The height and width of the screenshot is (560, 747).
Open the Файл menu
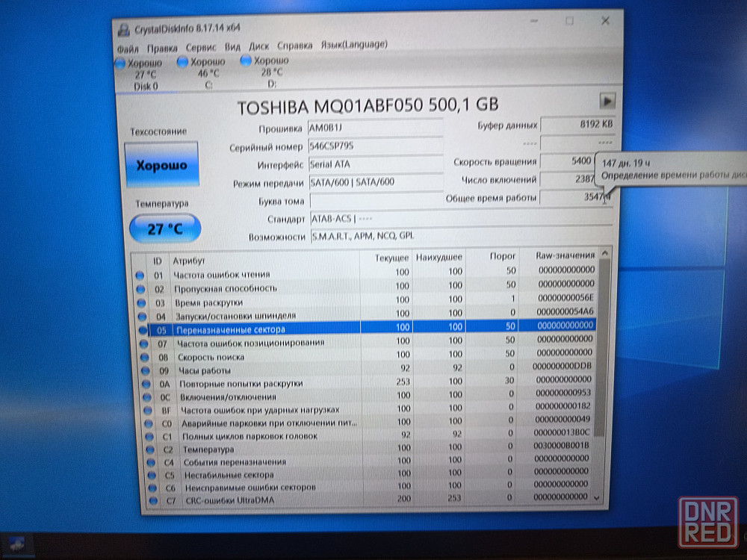point(128,49)
